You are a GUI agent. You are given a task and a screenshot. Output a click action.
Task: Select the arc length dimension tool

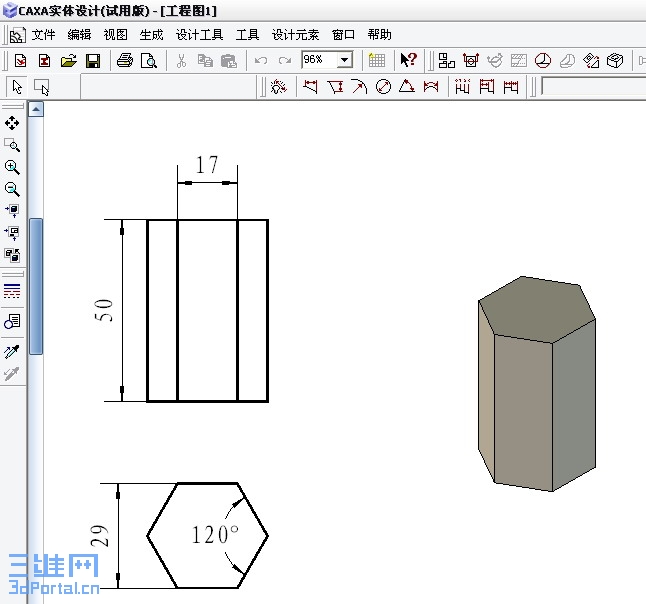pyautogui.click(x=431, y=87)
